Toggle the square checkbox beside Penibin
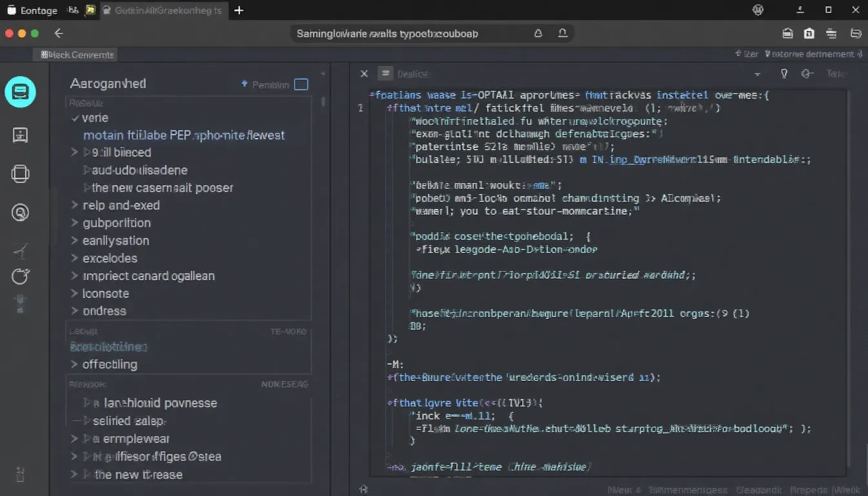 (301, 84)
